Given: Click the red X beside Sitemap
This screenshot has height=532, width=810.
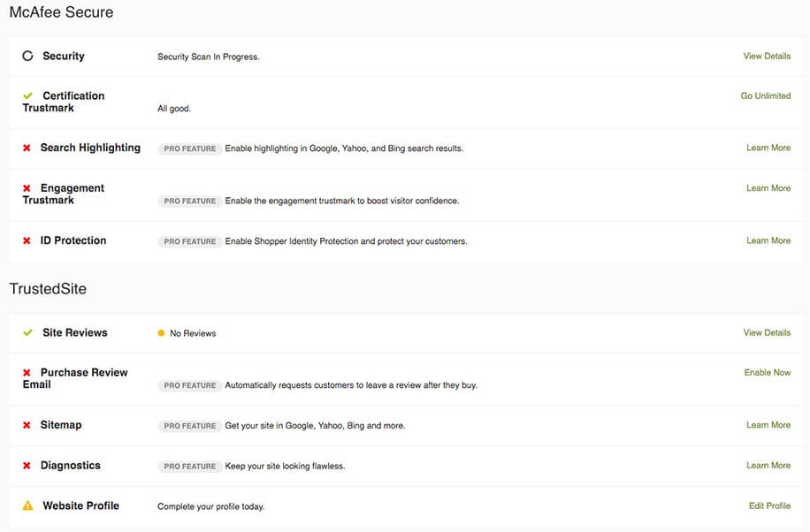Looking at the screenshot, I should tap(27, 425).
